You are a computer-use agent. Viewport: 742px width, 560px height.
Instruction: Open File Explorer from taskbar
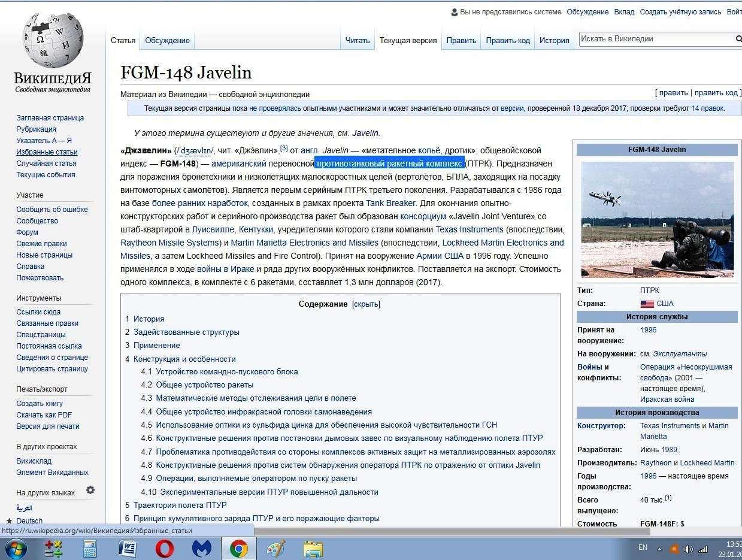coord(313,549)
